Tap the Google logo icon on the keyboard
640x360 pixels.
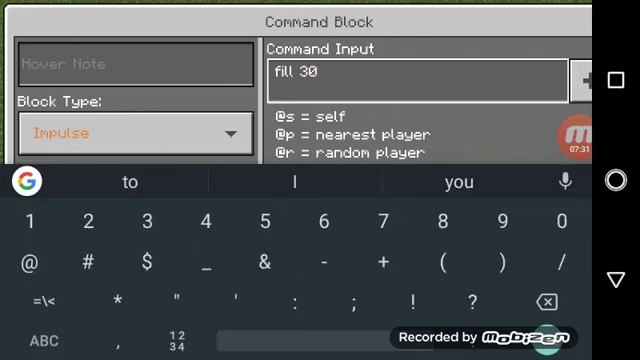tap(27, 181)
